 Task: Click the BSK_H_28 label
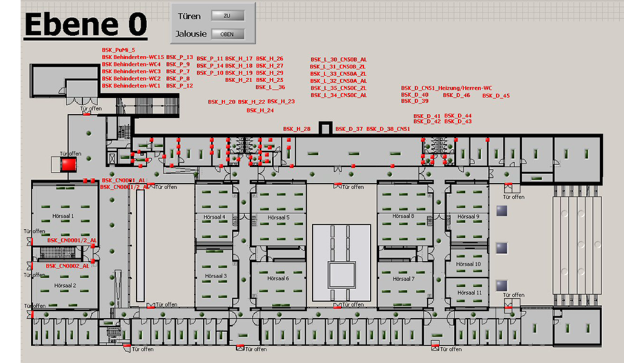(x=297, y=129)
